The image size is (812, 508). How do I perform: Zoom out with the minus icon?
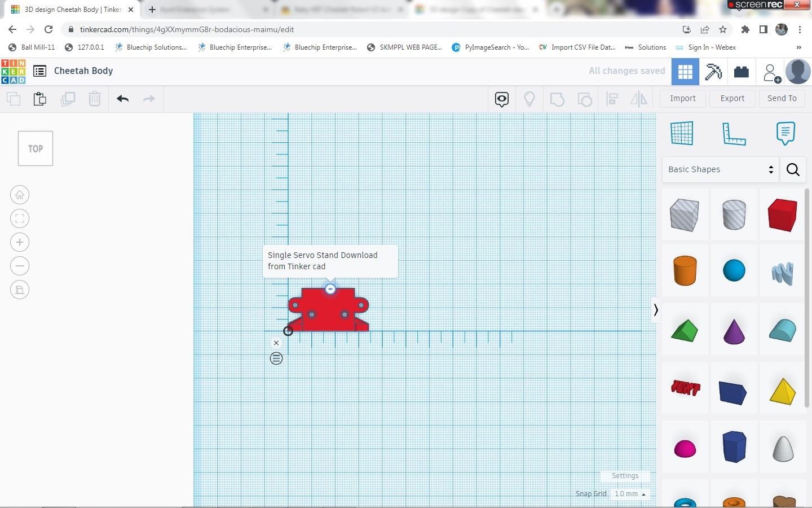click(x=20, y=266)
